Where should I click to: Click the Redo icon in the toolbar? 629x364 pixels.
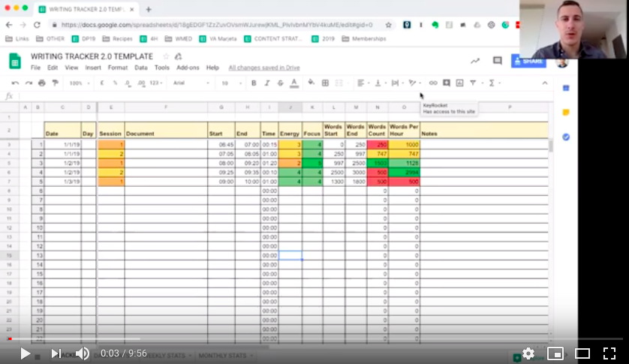(x=29, y=83)
